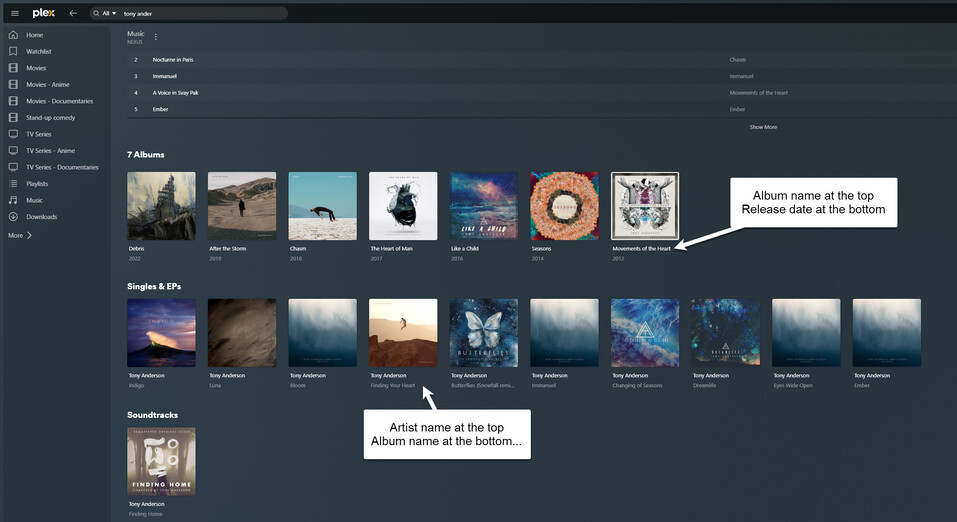Open the Playlists sidebar item
This screenshot has height=522, width=957.
point(37,183)
